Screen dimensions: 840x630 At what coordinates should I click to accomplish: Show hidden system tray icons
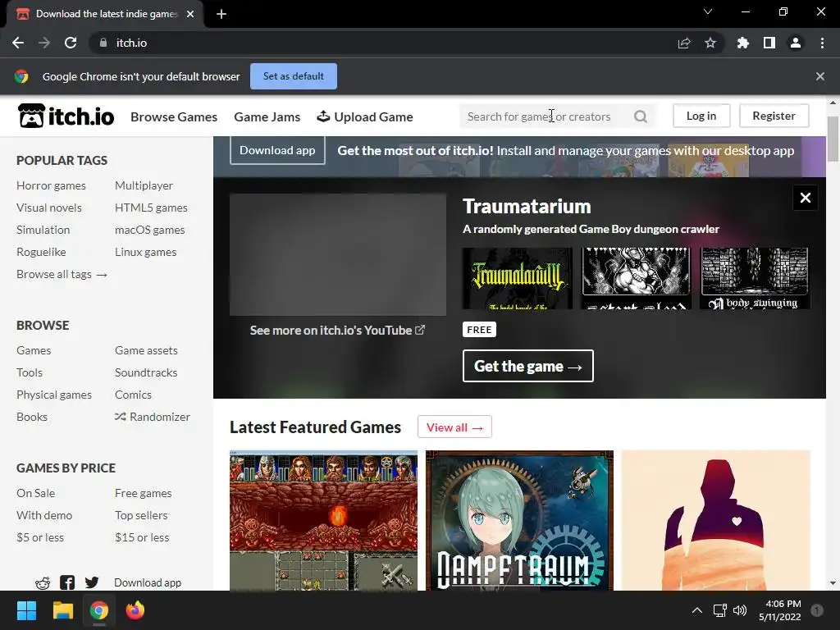point(697,610)
